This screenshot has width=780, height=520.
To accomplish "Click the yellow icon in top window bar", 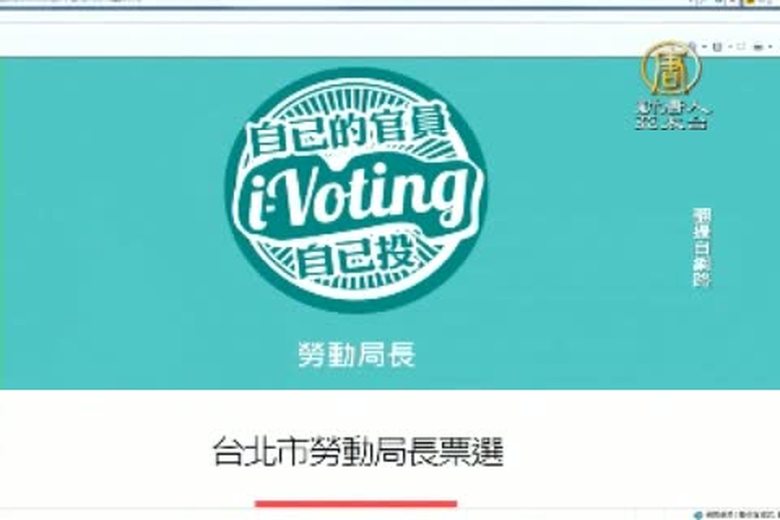I will pos(749,2).
